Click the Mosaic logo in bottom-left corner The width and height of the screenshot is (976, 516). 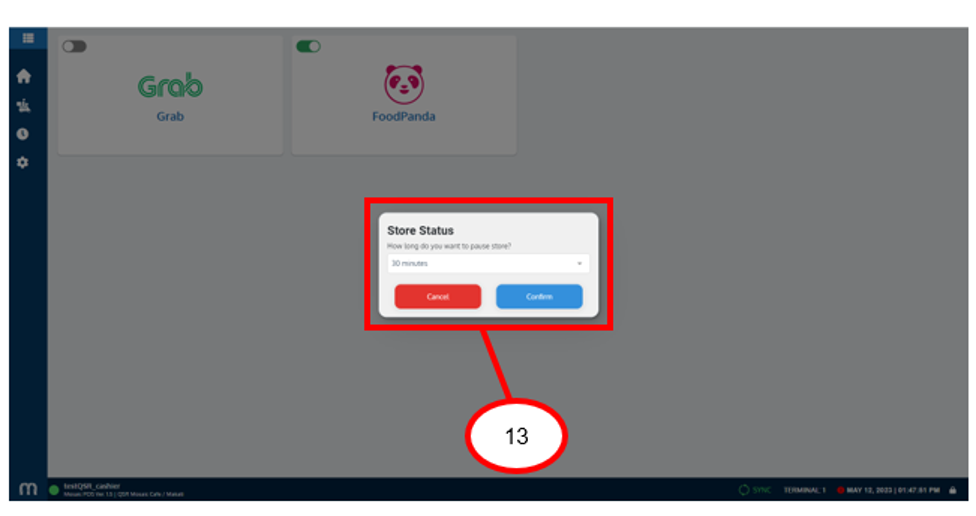[28, 489]
